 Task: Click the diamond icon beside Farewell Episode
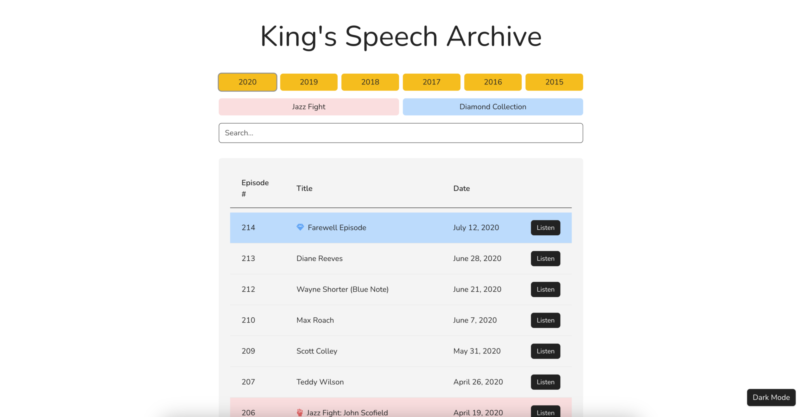click(x=300, y=227)
